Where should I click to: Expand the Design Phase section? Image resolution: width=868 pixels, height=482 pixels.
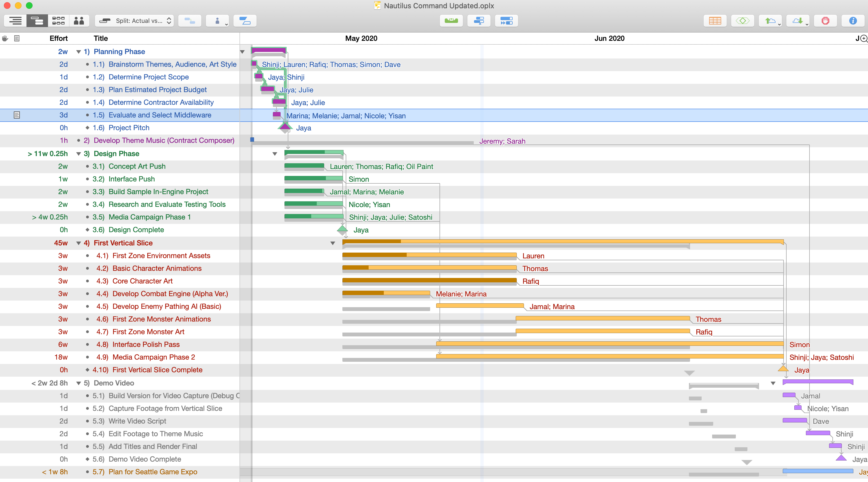point(79,154)
